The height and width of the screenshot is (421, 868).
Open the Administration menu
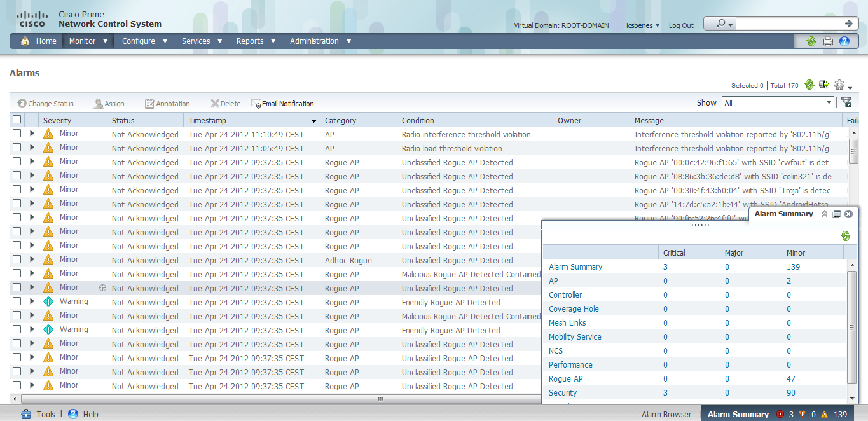tap(320, 41)
